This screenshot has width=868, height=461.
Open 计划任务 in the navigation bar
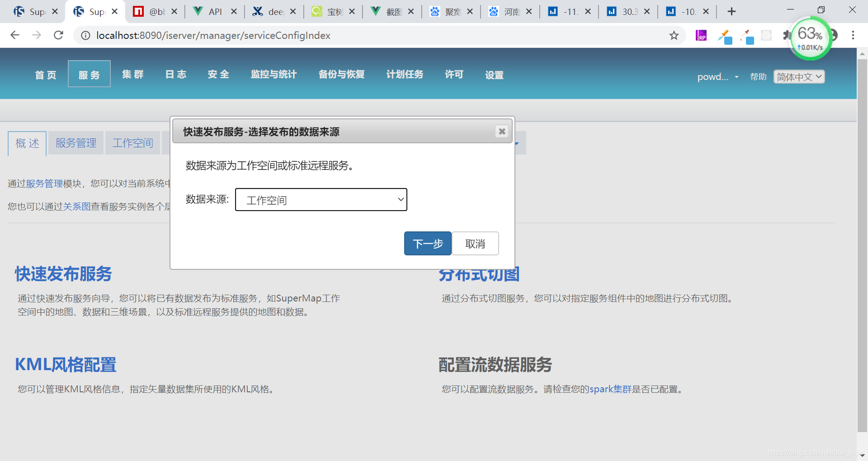[405, 74]
